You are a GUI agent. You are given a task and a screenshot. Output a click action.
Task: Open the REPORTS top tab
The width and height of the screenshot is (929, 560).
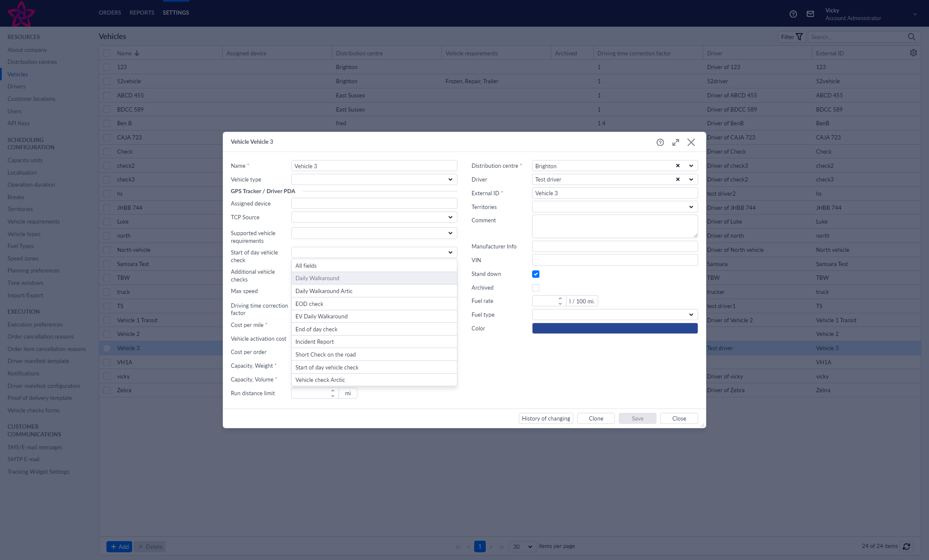[x=142, y=12]
